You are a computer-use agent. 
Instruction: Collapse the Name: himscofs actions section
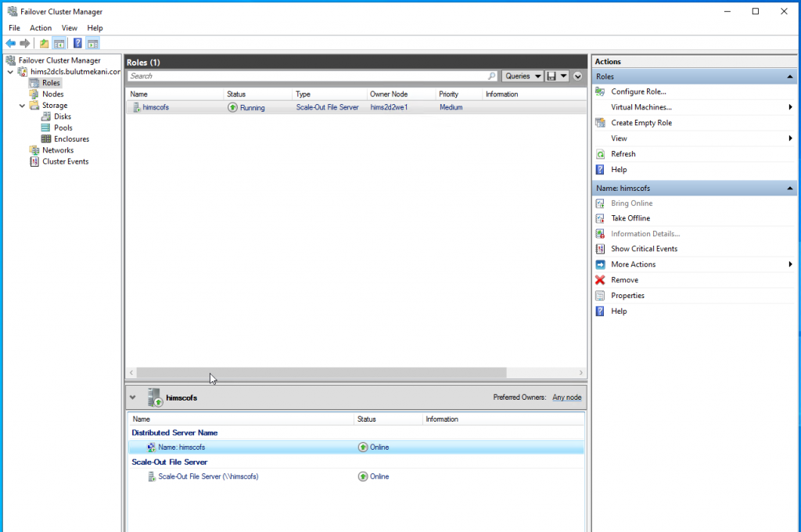click(790, 189)
